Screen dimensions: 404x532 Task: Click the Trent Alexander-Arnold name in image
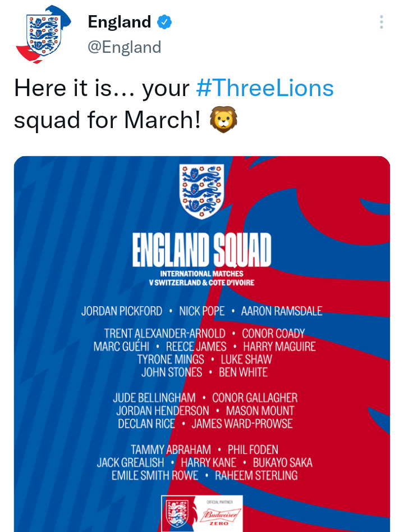click(x=165, y=334)
